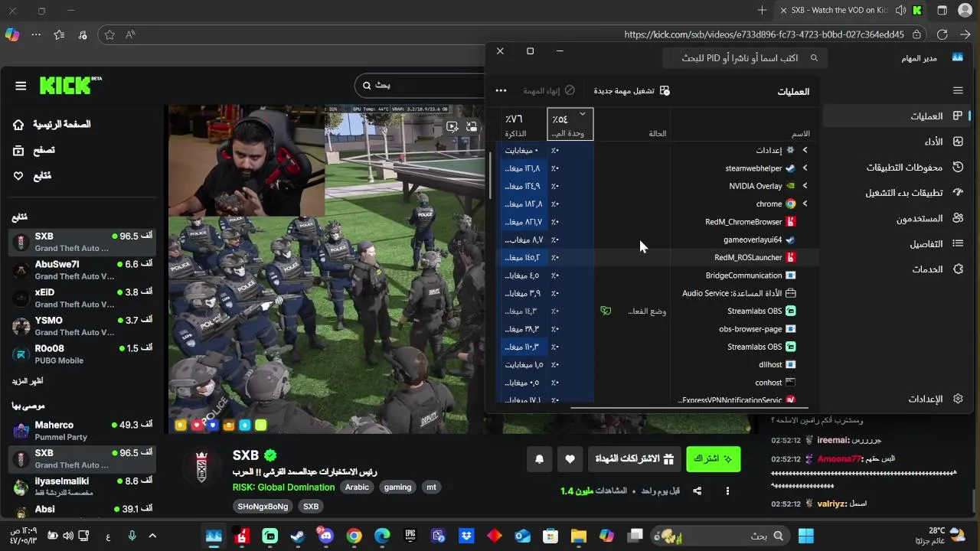Open ilyaselmaliki channel in recommended list

pos(83,487)
